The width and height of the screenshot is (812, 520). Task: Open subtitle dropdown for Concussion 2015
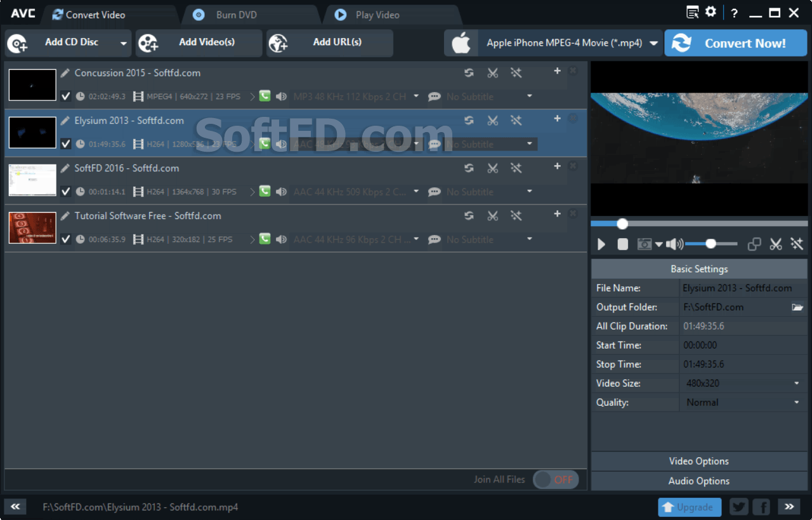pos(530,97)
